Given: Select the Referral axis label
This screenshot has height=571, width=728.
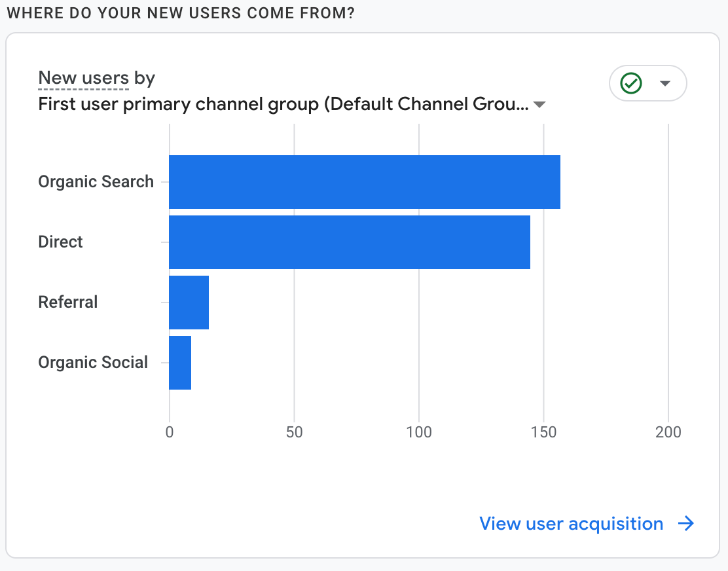Looking at the screenshot, I should pyautogui.click(x=68, y=303).
